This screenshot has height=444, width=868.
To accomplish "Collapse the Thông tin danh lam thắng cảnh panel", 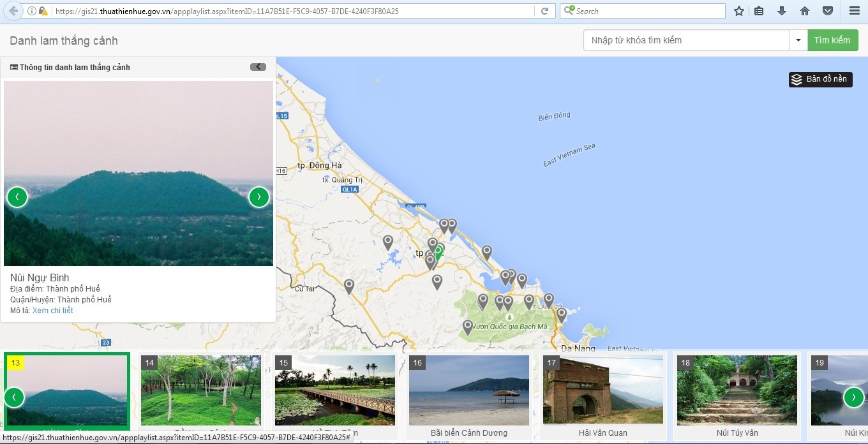I will point(258,67).
